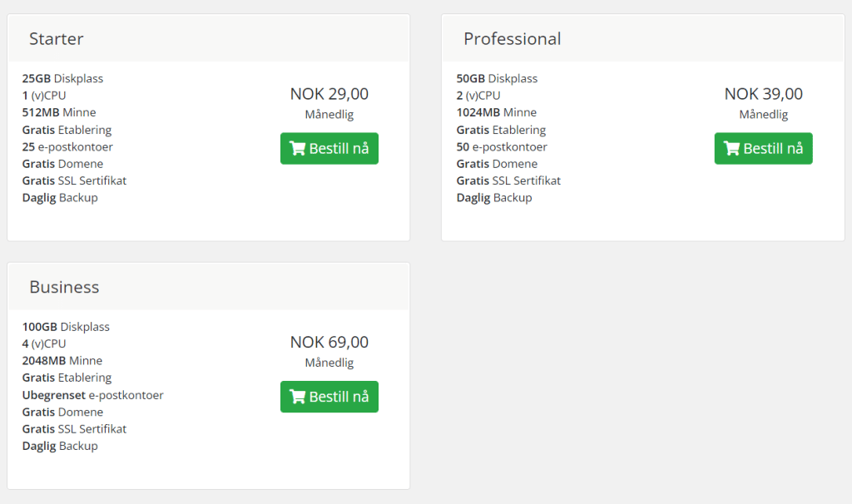Click the NOK 29,00 price text
852x504 pixels.
point(329,94)
